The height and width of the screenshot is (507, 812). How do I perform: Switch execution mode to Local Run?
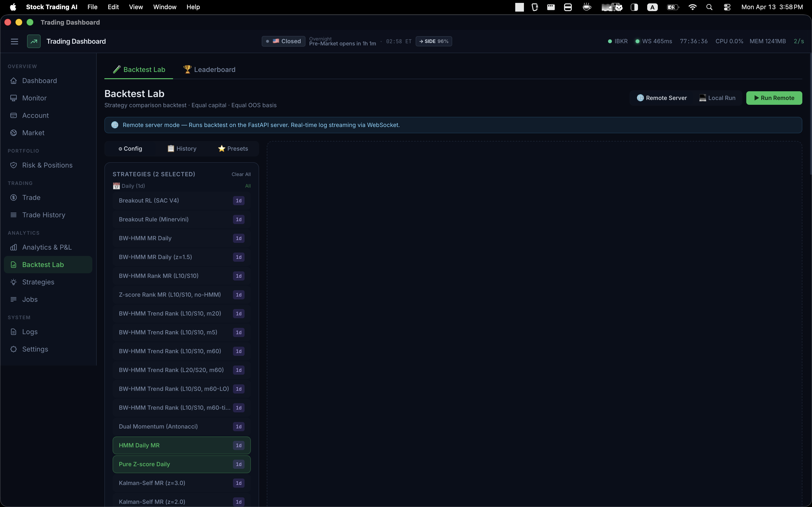717,98
